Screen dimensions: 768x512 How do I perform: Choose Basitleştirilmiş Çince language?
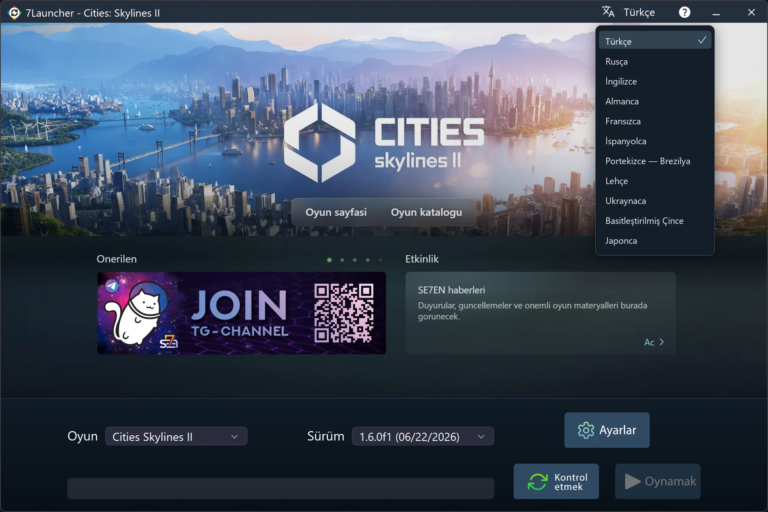[x=655, y=221]
